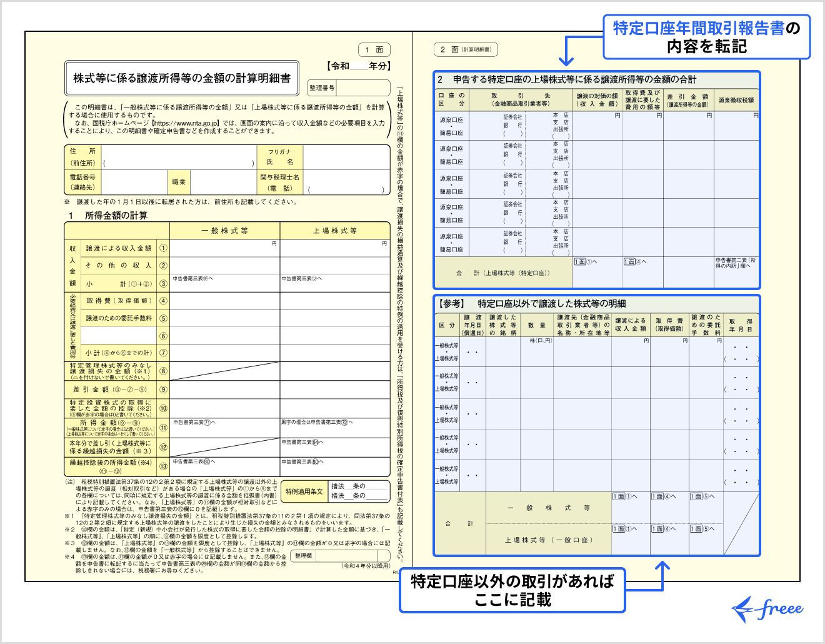Click the 2面（計算明細書） page badge
This screenshot has width=825, height=644.
point(466,49)
